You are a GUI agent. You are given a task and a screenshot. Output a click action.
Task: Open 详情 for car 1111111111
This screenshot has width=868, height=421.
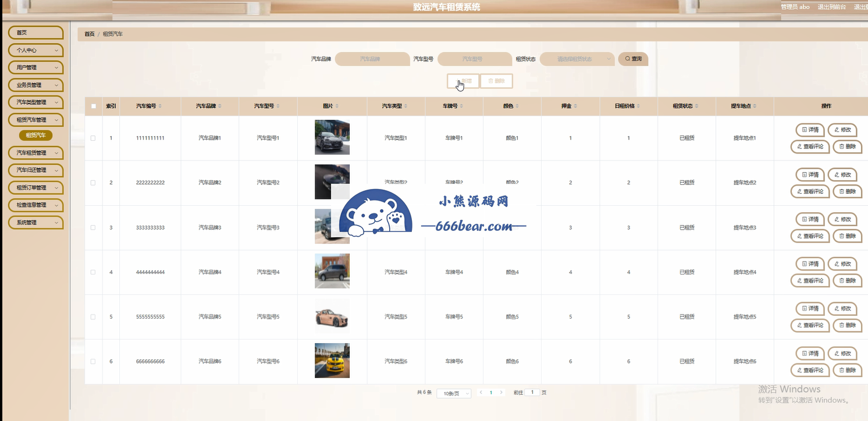pyautogui.click(x=810, y=130)
